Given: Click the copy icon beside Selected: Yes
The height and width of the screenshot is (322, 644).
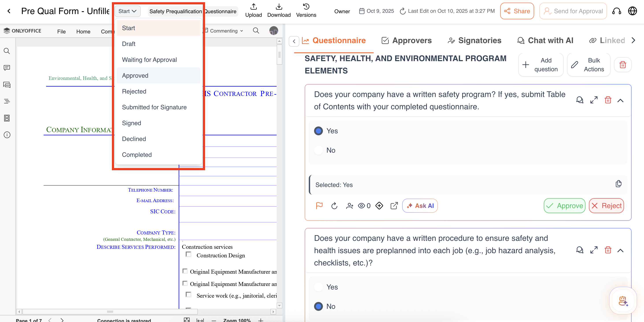Looking at the screenshot, I should point(618,184).
